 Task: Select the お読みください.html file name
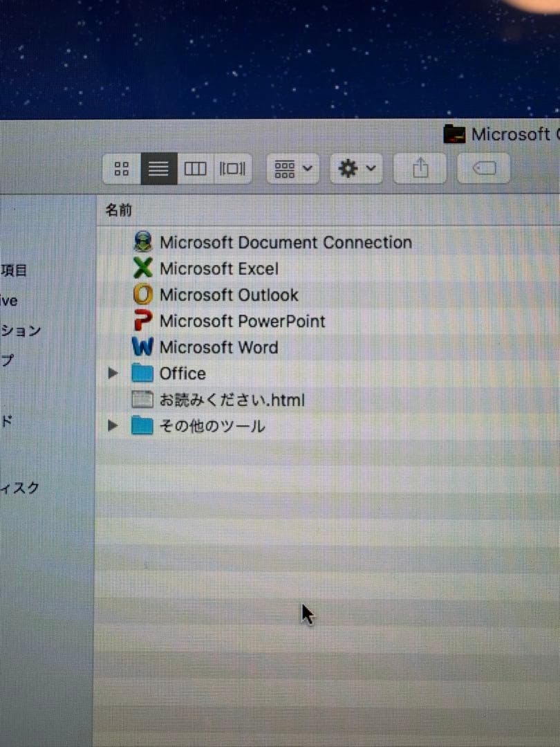click(232, 400)
